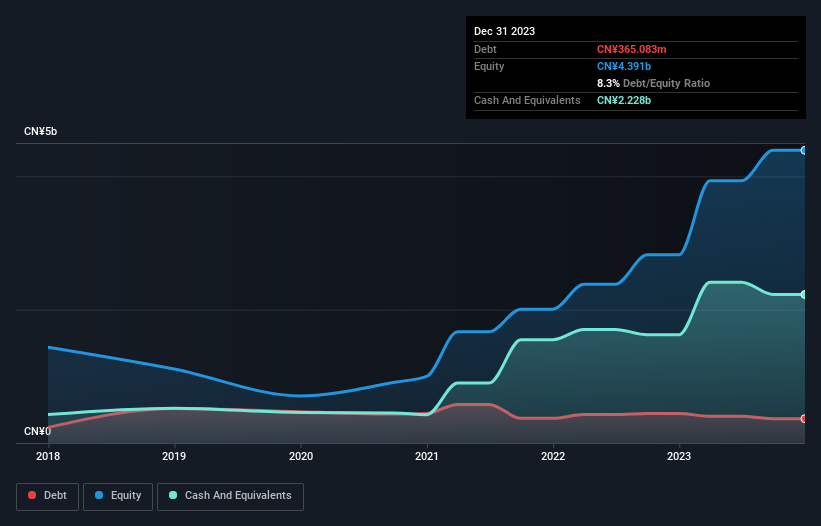Click the Equity value CN¥4.391b in tooltip
Screen dimensions: 821x526
(624, 66)
